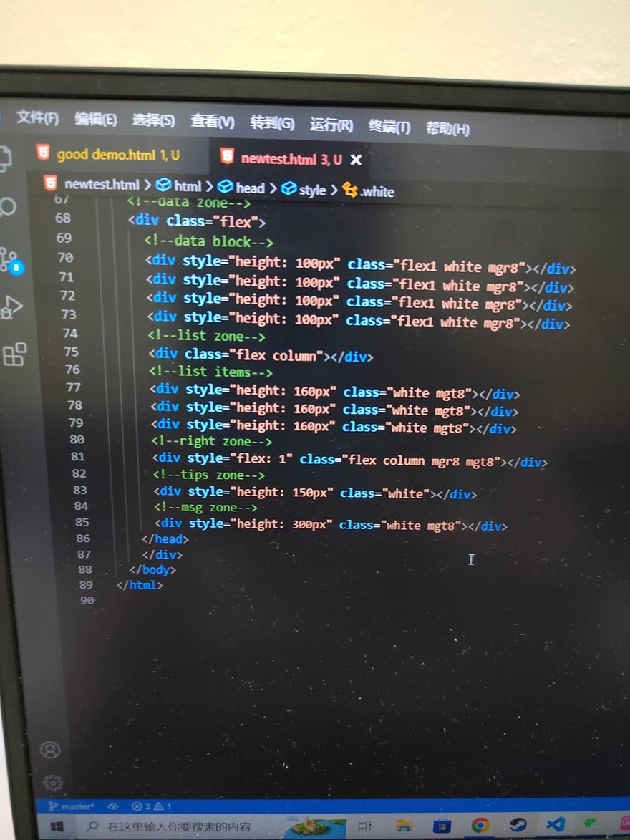Open the 文件(F) menu
Screen dimensions: 630x840
pyautogui.click(x=37, y=117)
